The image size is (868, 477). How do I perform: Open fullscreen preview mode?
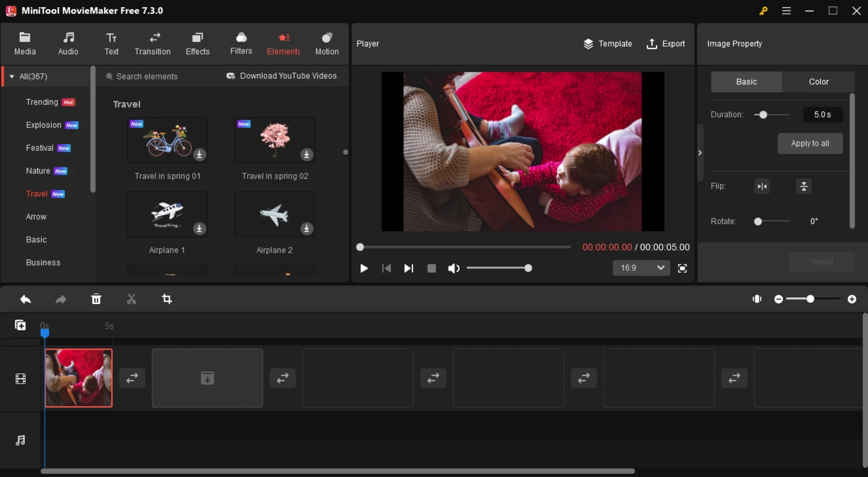pyautogui.click(x=682, y=268)
